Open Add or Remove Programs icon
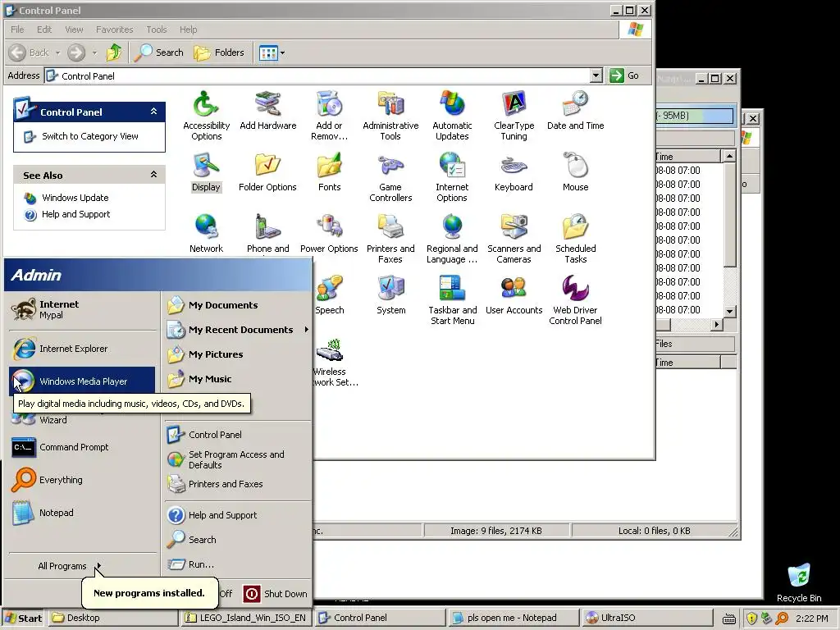 coord(329,116)
